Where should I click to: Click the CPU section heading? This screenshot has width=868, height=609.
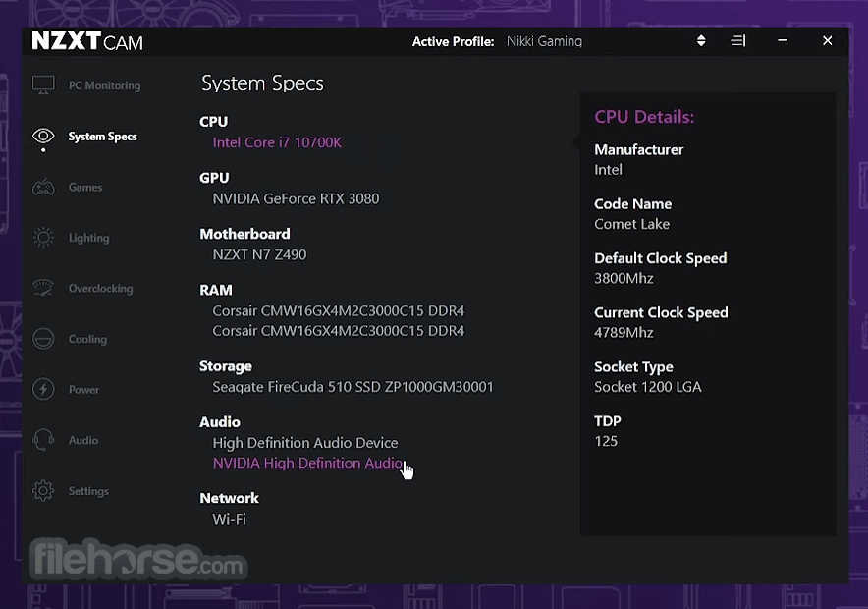click(x=214, y=121)
